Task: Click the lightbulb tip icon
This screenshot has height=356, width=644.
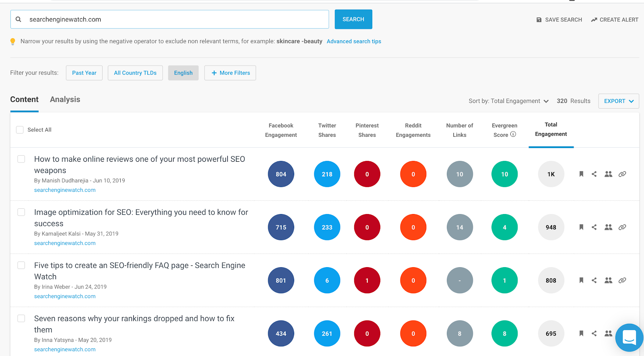Action: click(13, 41)
